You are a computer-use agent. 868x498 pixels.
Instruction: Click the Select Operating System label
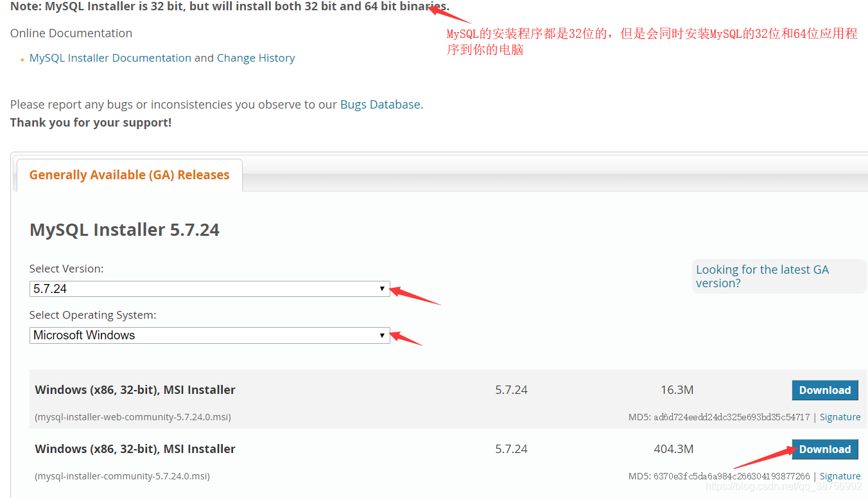pyautogui.click(x=92, y=315)
